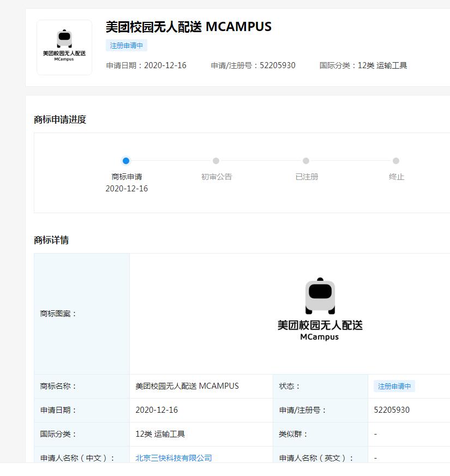This screenshot has width=450, height=476.
Task: Click the 注册申请中 badge under the title
Action: coord(127,46)
